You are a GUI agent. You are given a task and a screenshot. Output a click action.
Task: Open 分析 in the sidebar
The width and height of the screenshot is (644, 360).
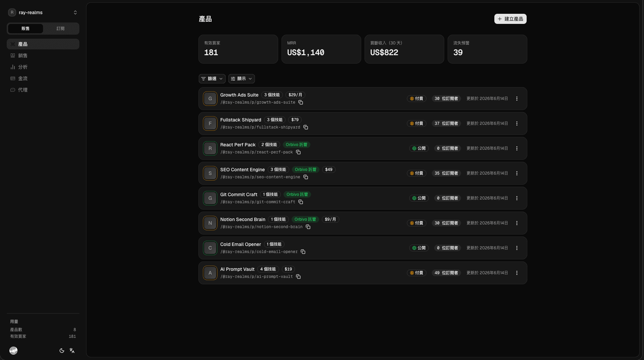tap(43, 67)
